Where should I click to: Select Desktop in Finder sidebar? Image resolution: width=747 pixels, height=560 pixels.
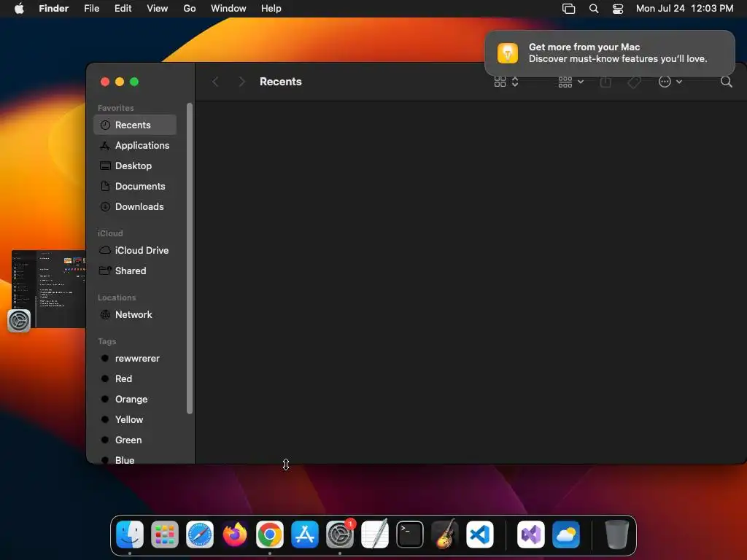(x=135, y=166)
